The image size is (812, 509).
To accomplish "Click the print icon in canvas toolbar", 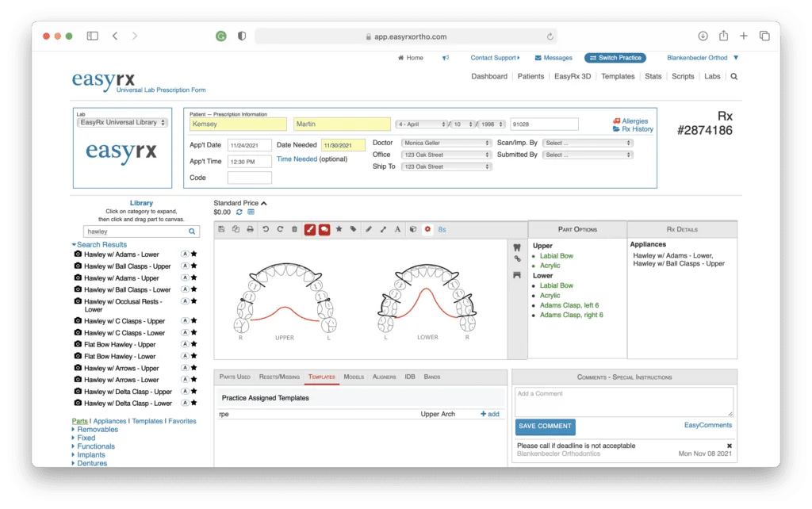I will (x=250, y=229).
